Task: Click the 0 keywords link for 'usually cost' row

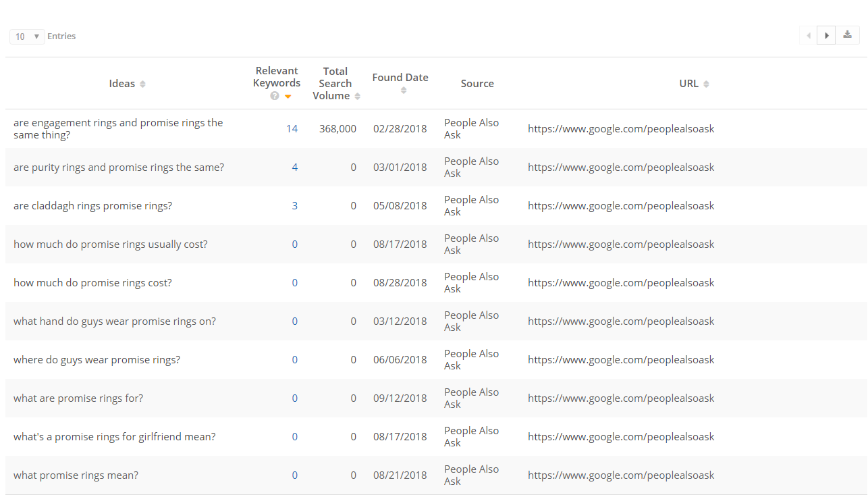Action: (x=295, y=244)
